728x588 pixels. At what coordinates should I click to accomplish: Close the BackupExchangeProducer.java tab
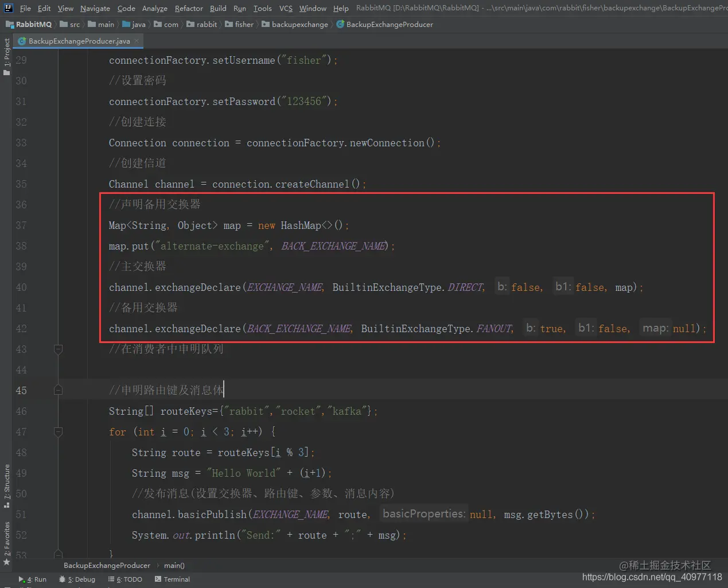tap(137, 41)
